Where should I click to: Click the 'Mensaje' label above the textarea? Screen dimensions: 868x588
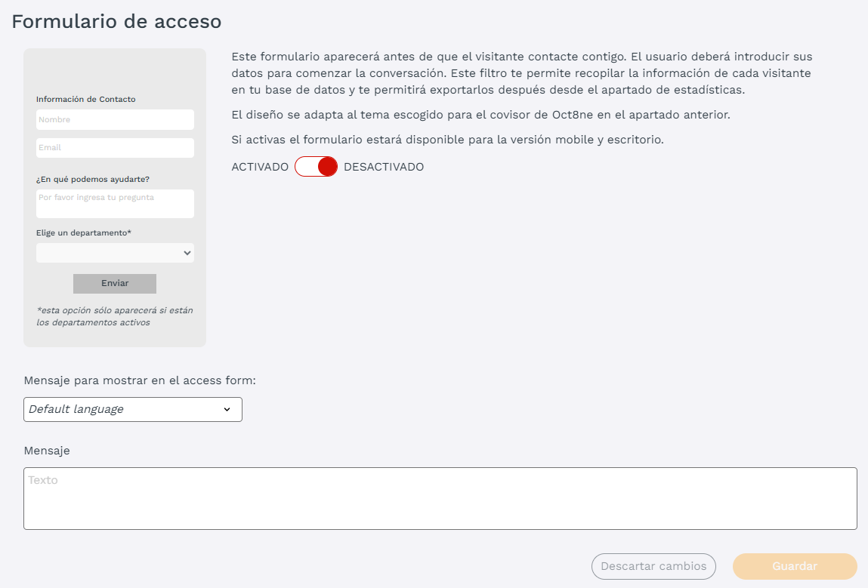coord(47,451)
